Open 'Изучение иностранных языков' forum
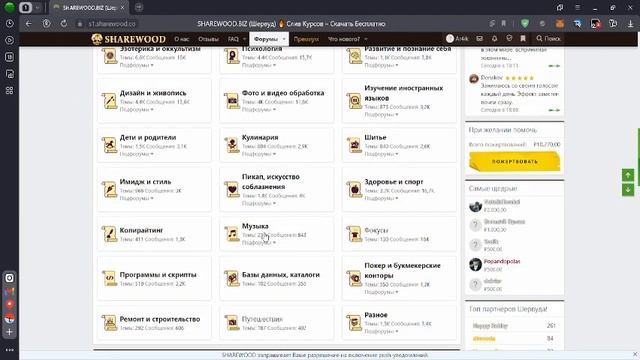The height and width of the screenshot is (360, 640). point(404,93)
